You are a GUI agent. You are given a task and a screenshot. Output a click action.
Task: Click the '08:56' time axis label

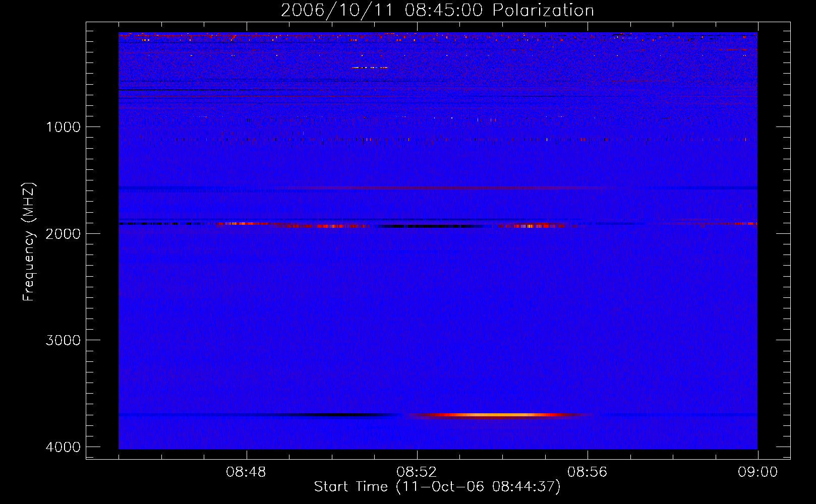click(587, 472)
